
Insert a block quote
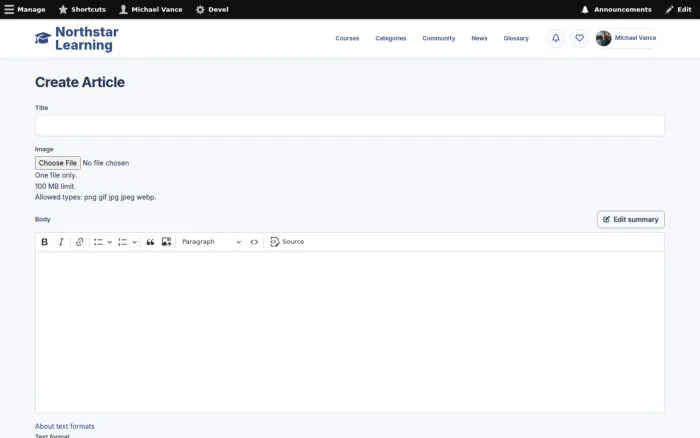pos(150,242)
